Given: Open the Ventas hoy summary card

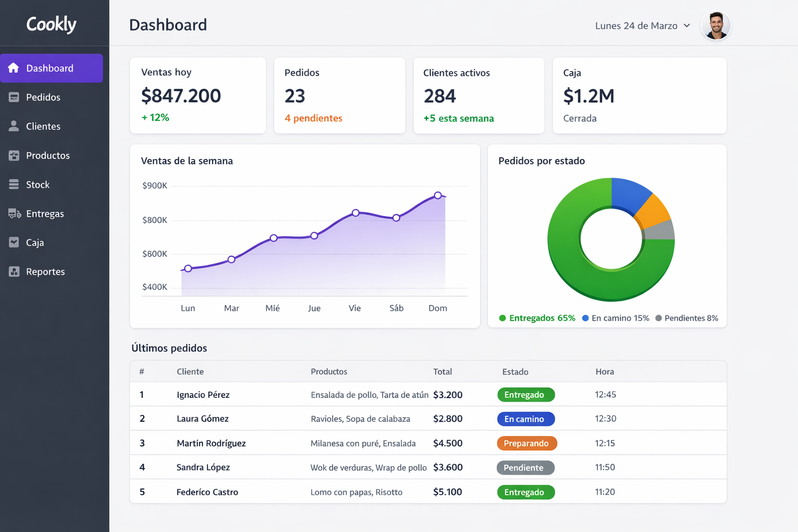Looking at the screenshot, I should (x=197, y=96).
